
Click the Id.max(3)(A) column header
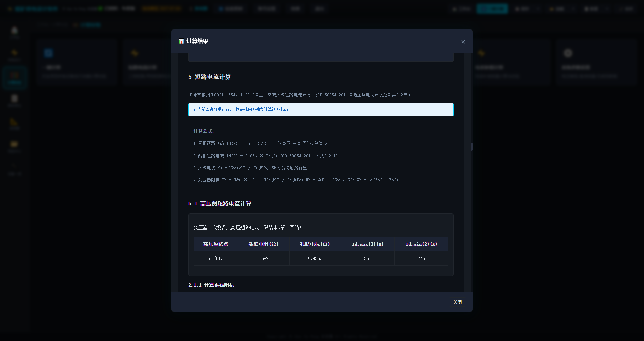coord(368,244)
